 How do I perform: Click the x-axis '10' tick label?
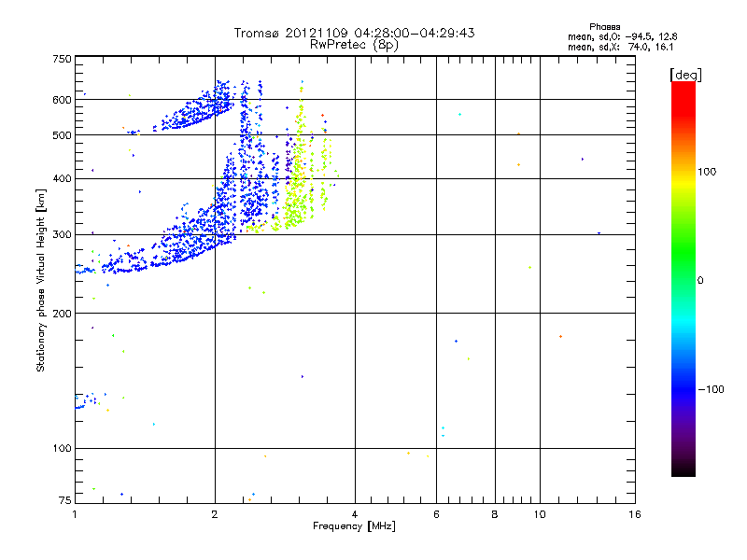pos(540,514)
